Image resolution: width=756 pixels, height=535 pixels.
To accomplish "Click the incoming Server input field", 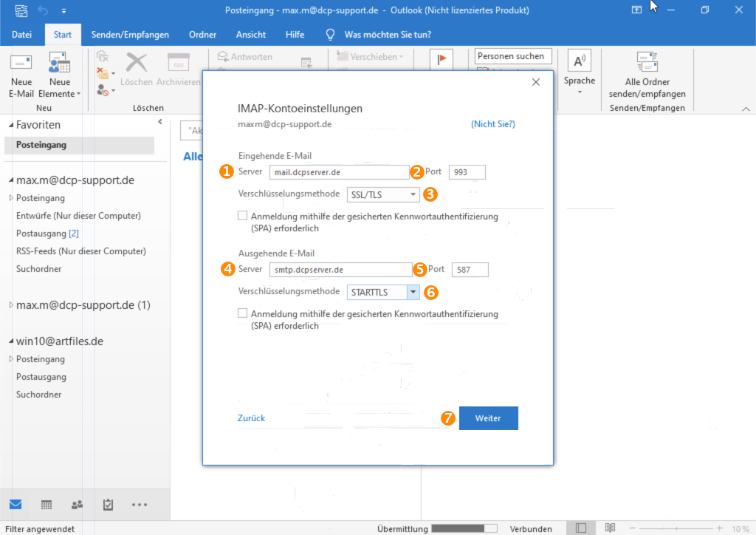I will [339, 172].
